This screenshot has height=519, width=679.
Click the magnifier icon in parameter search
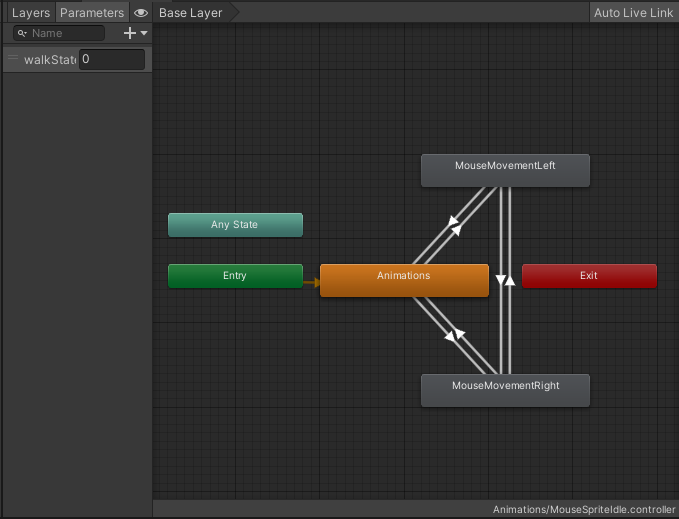(21, 33)
